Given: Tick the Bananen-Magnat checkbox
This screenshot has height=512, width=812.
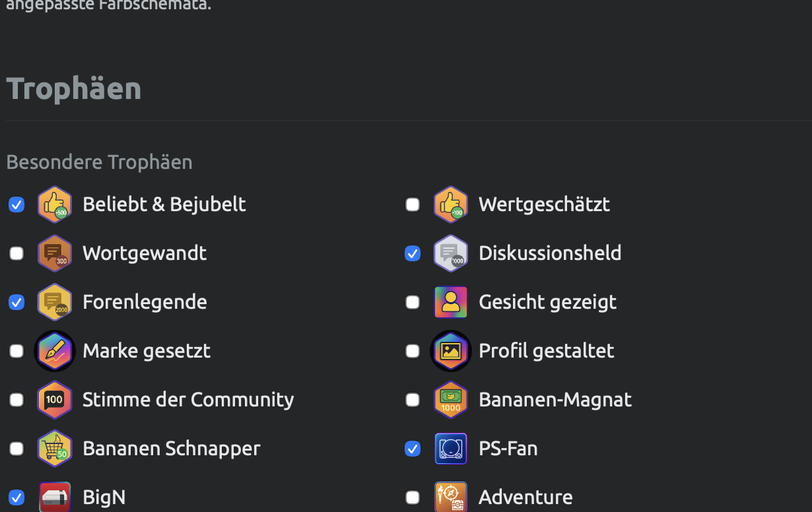Looking at the screenshot, I should coord(413,400).
